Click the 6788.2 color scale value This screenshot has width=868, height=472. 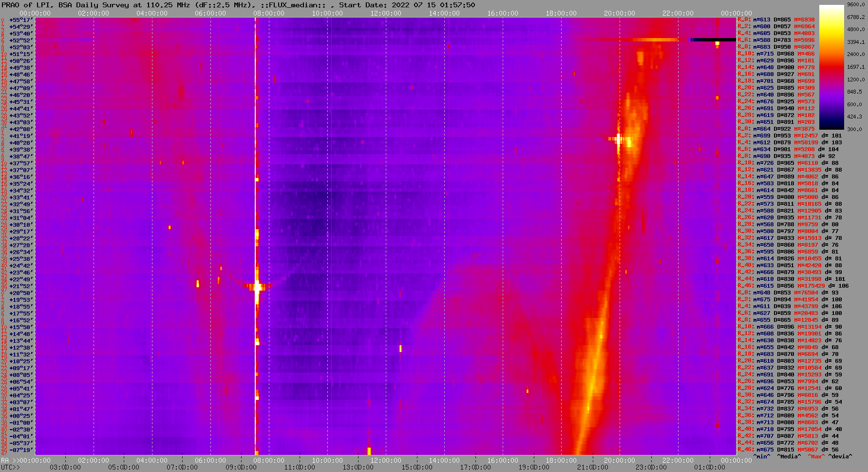[856, 17]
